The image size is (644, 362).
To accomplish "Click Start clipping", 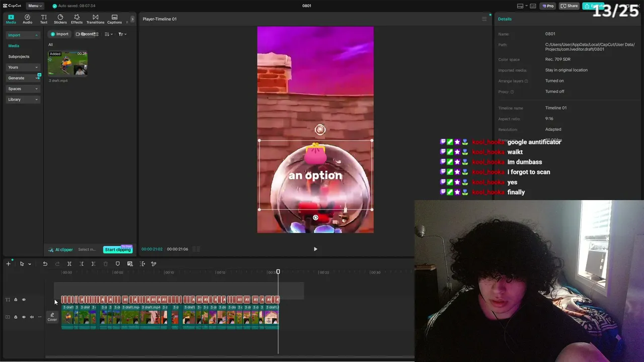I will [118, 250].
